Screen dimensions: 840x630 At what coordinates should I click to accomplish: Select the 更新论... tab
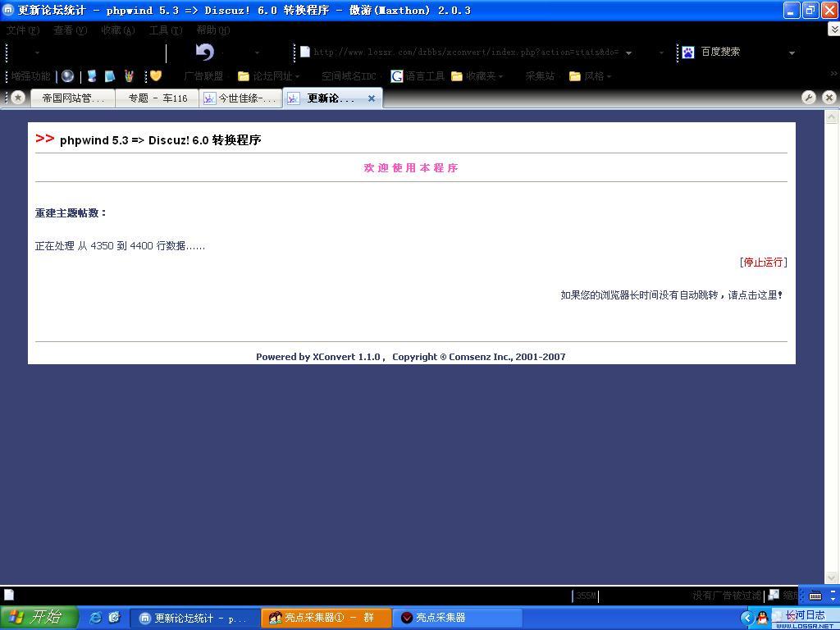coord(332,98)
